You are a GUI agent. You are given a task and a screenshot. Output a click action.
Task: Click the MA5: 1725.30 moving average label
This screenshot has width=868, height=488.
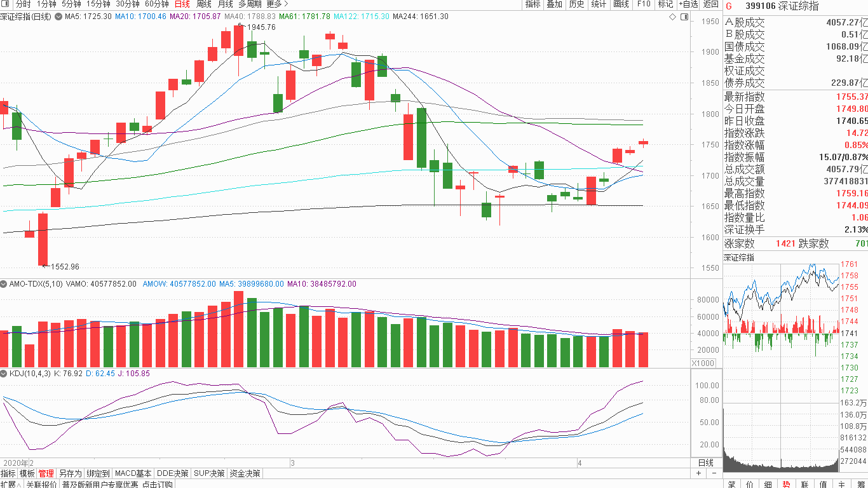pos(88,17)
